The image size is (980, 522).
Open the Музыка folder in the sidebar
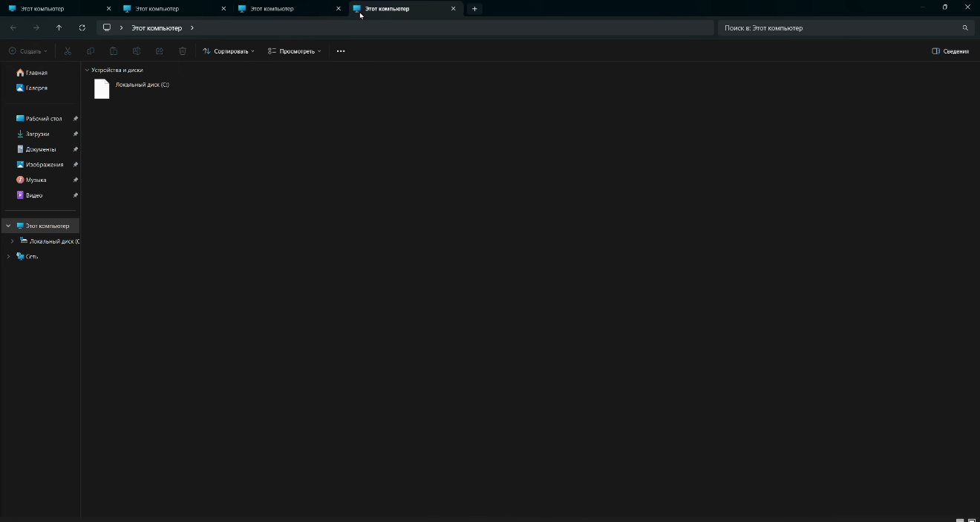point(34,179)
